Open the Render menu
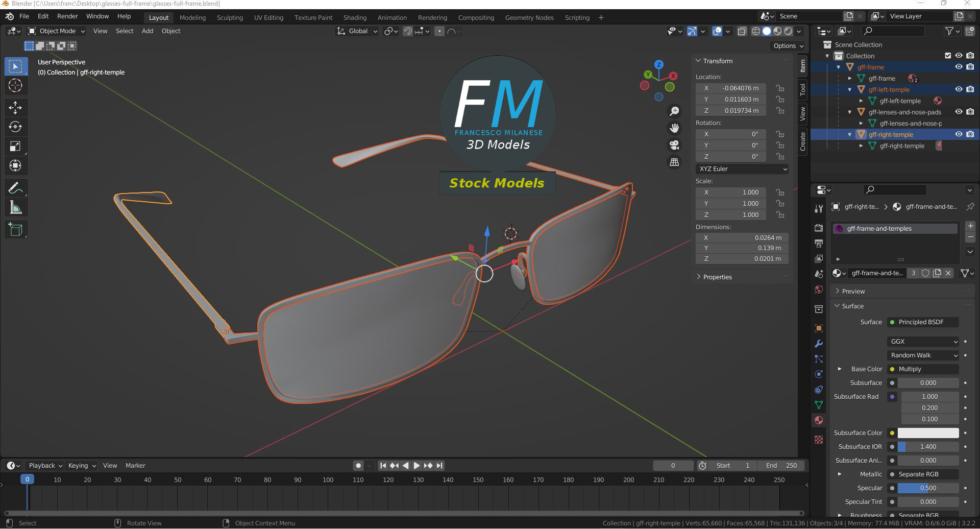Viewport: 980px width, 529px height. pyautogui.click(x=67, y=16)
